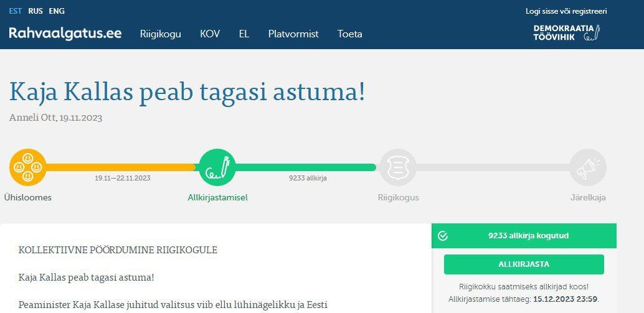Click the author line Anneli Ott, 19.11.2023
The width and height of the screenshot is (644, 313).
pos(55,118)
